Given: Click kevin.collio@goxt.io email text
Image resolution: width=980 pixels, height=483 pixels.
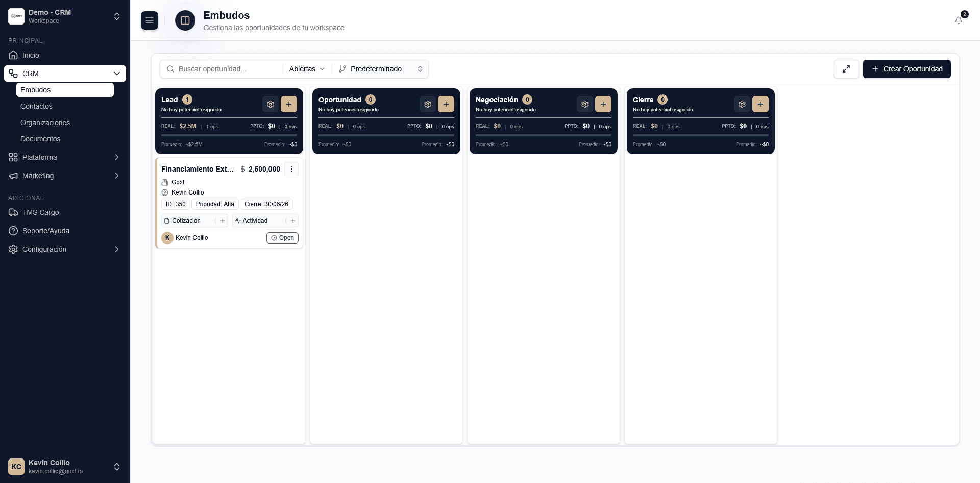Looking at the screenshot, I should pos(56,471).
